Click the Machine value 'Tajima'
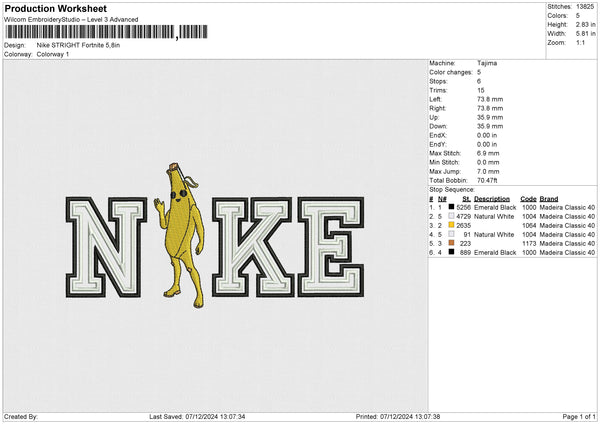Image resolution: width=600 pixels, height=424 pixels. click(x=487, y=63)
